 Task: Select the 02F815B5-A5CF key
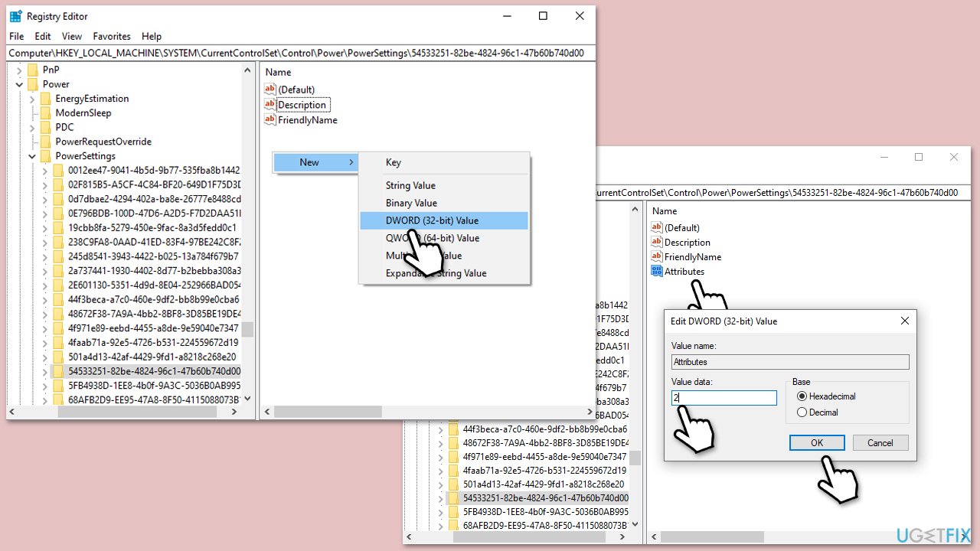[x=154, y=184]
